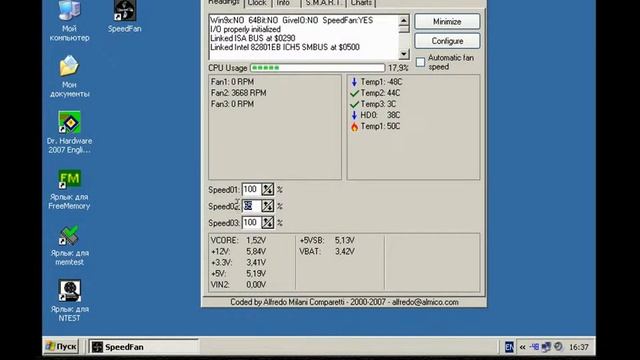Click the log scrollbar down arrow
This screenshot has height=360, width=640.
404,53
